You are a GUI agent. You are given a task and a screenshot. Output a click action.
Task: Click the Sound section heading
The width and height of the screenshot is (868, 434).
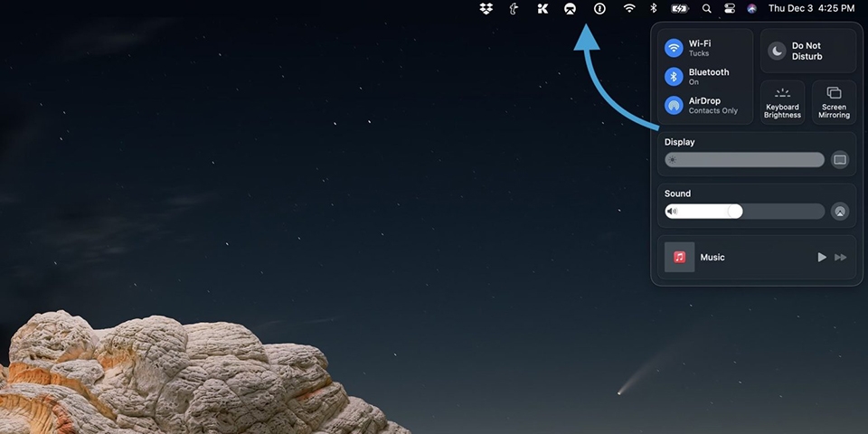pos(677,193)
